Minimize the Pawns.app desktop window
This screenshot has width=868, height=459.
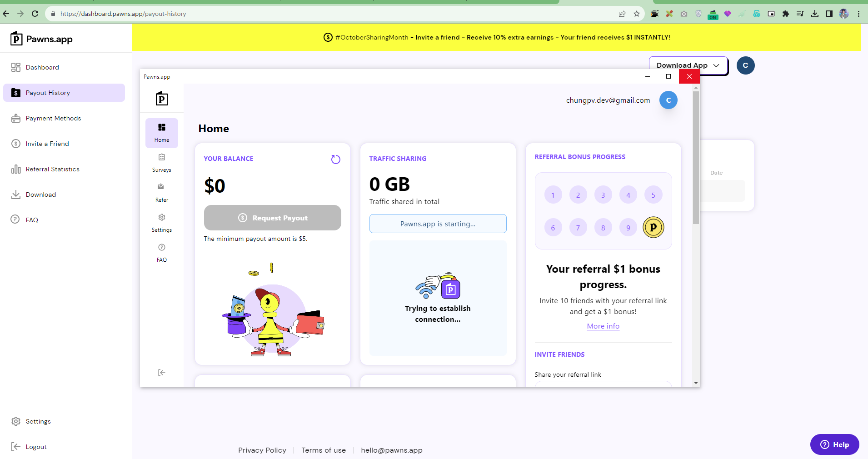point(648,76)
